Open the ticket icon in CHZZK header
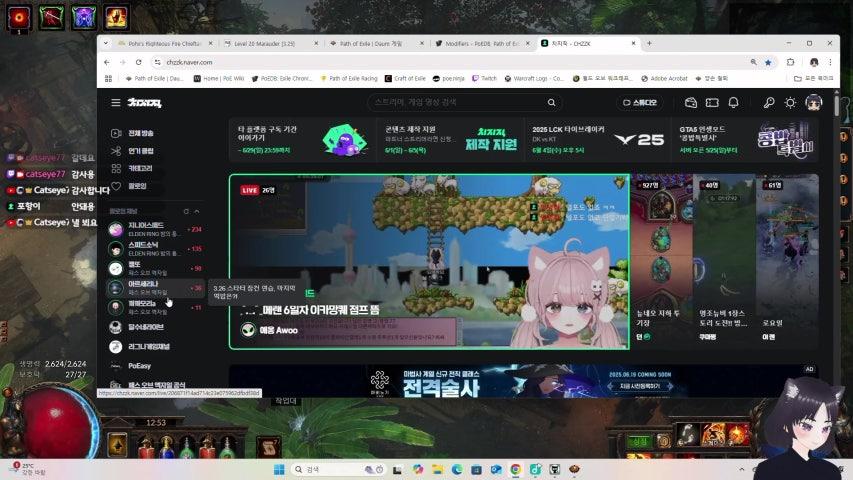853x480 pixels. click(712, 102)
